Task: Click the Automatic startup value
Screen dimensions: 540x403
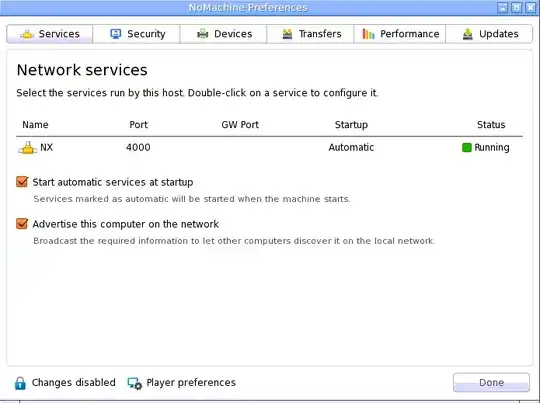Action: tap(351, 147)
